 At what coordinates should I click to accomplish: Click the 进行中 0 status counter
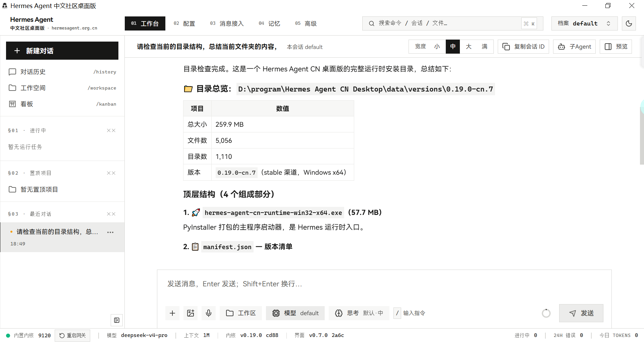point(526,335)
